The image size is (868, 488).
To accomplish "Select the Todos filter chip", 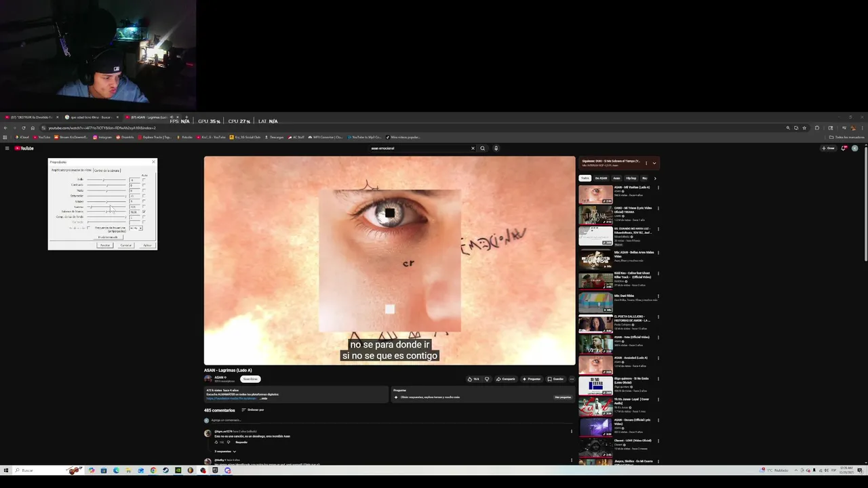I will pos(585,178).
